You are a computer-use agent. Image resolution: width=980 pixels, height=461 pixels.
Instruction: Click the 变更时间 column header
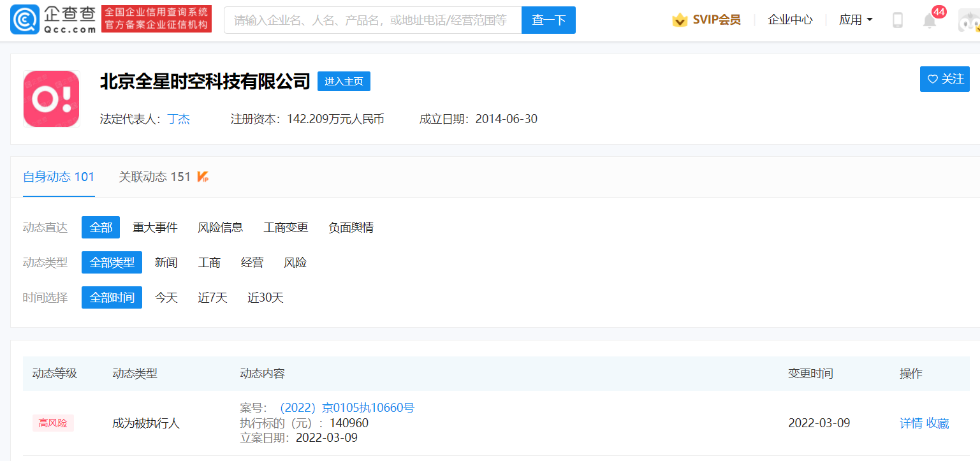coord(810,374)
